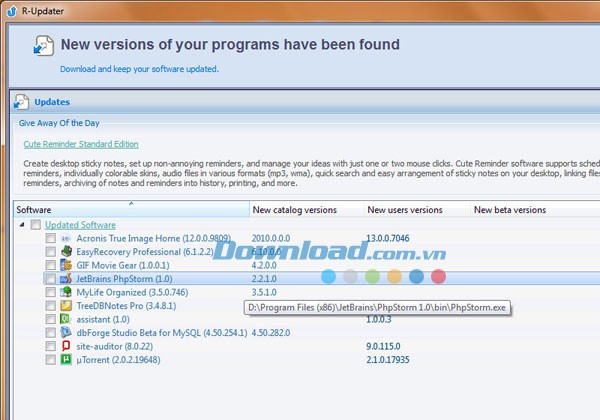Image resolution: width=600 pixels, height=420 pixels.
Task: Tick the GIF Movie Gear checkbox
Action: point(51,265)
